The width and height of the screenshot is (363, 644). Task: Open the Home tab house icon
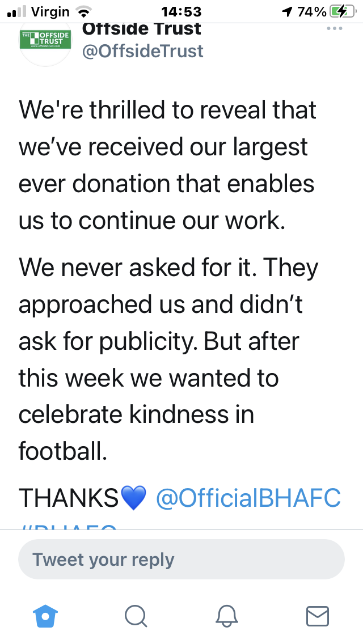click(45, 616)
